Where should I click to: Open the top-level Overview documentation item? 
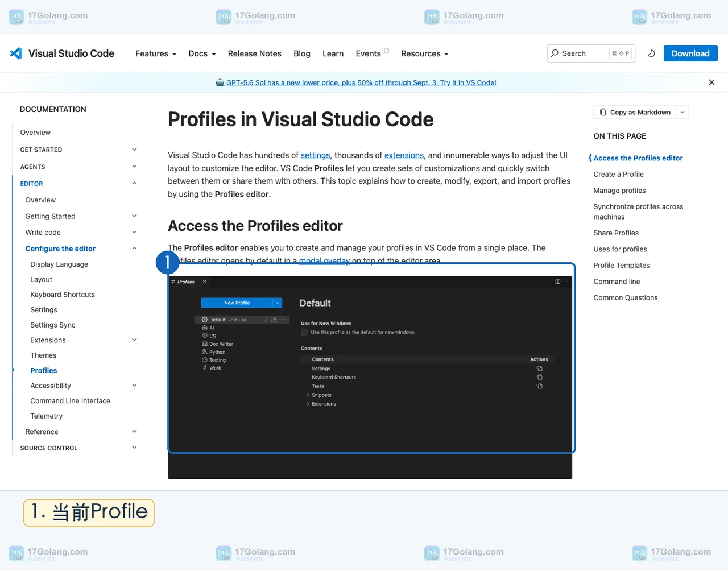35,133
